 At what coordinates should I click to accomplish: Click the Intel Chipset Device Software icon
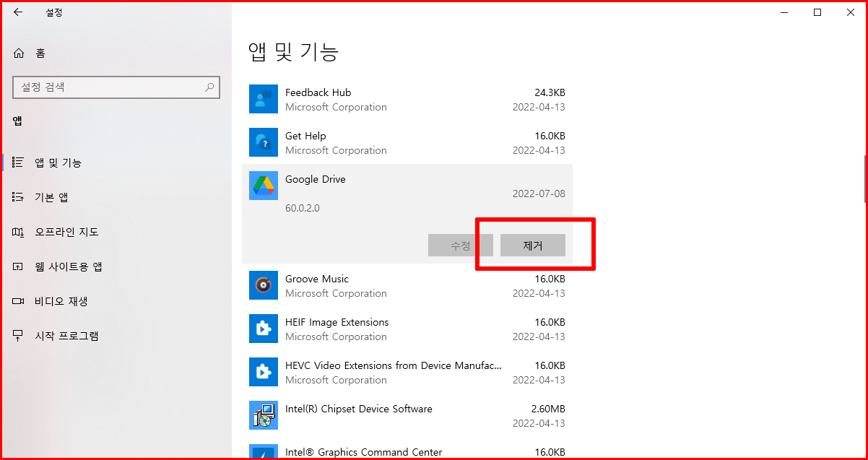264,415
